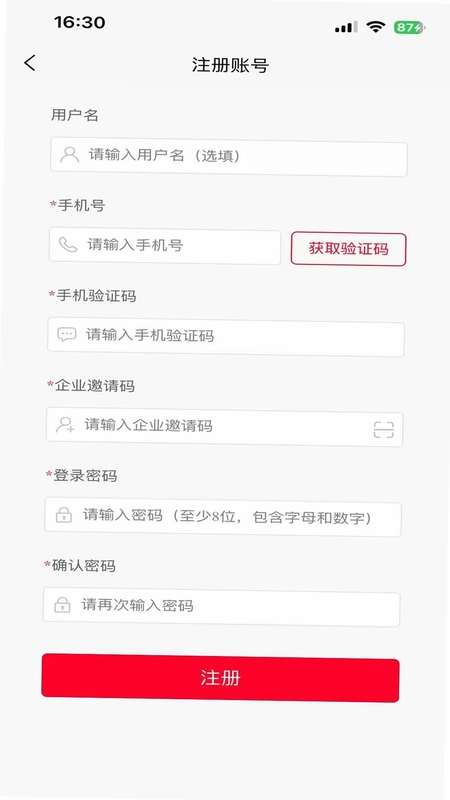450x800 pixels.
Task: Click the lock icon in confirm password field
Action: pos(62,605)
